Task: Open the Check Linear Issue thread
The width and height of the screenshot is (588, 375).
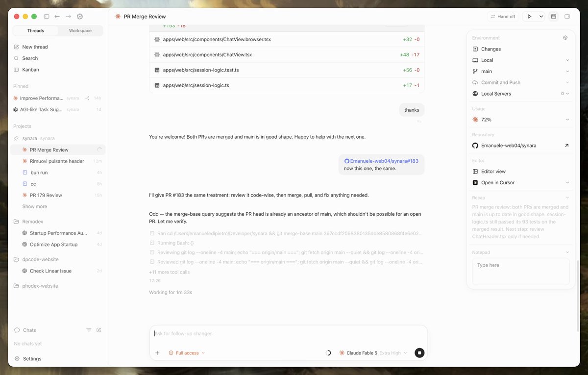Action: (50, 271)
